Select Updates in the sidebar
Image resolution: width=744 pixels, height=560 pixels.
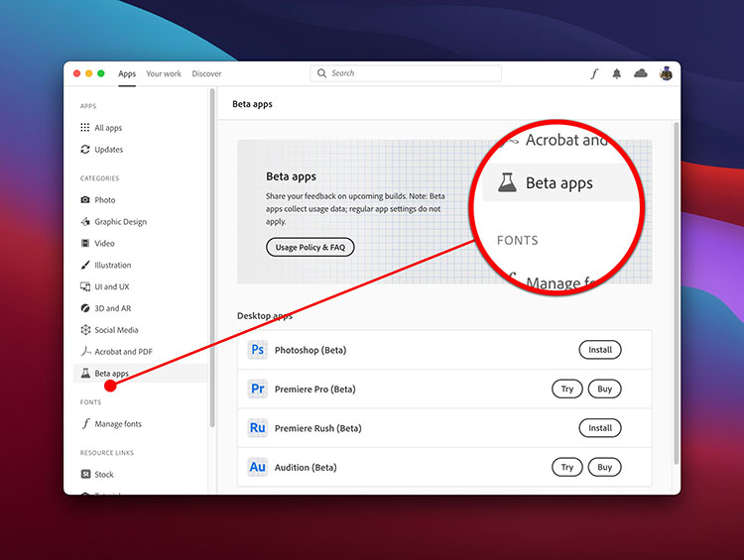pos(109,150)
